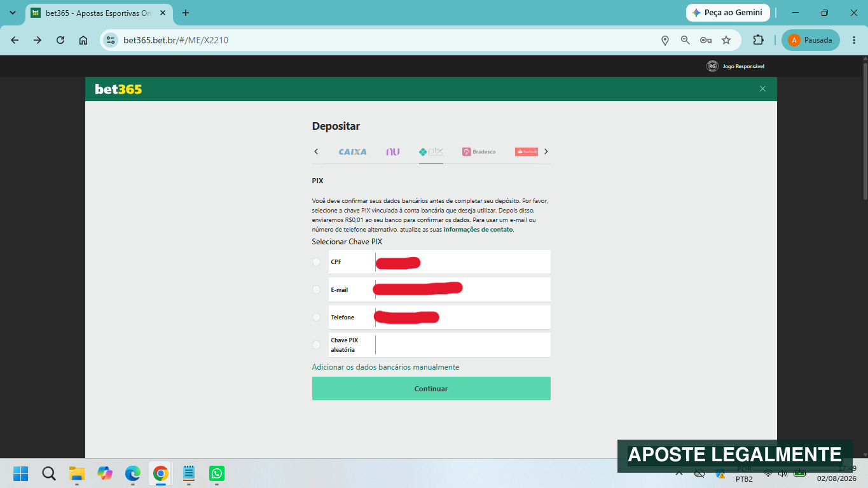
Task: View site information icon in address bar
Action: (111, 40)
